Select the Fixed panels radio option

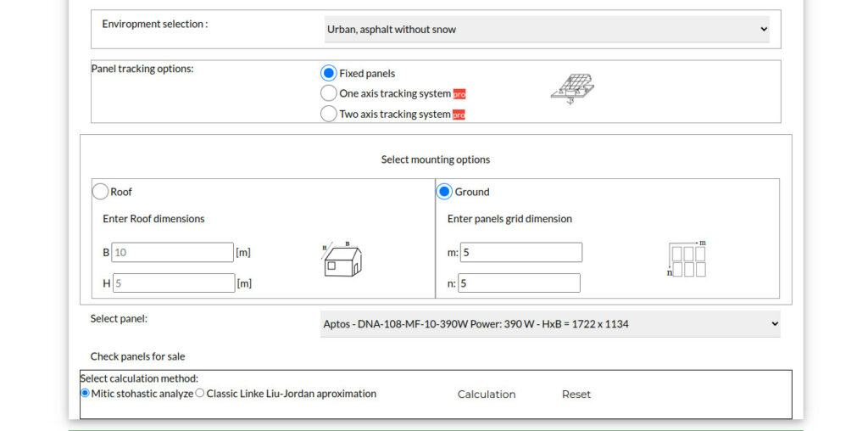[329, 73]
